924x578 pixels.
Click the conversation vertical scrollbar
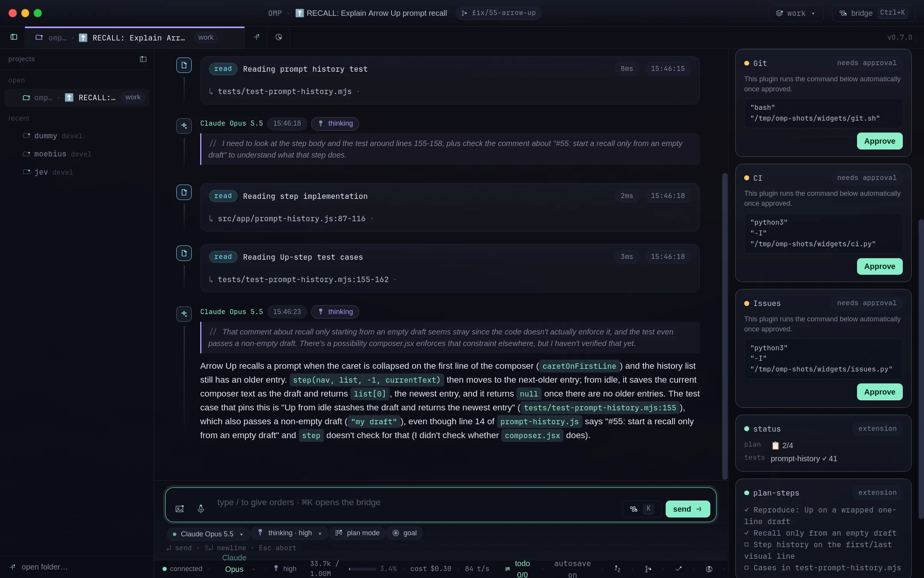click(725, 326)
